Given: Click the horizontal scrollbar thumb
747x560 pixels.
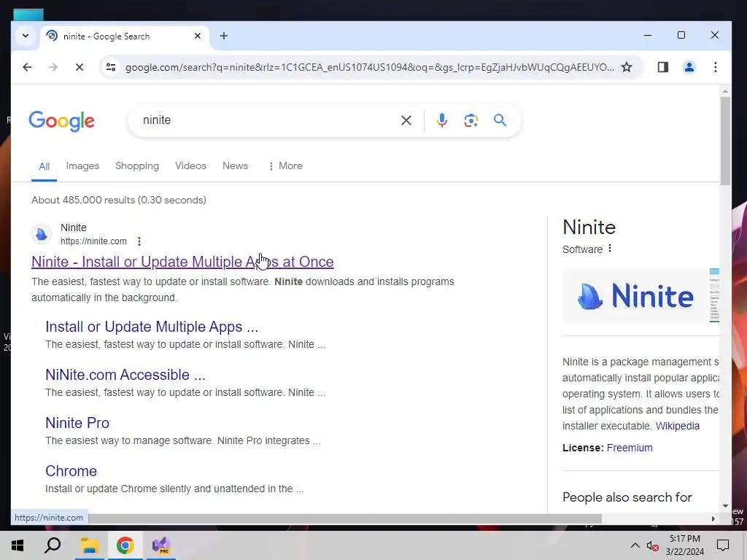Looking at the screenshot, I should pos(345,518).
